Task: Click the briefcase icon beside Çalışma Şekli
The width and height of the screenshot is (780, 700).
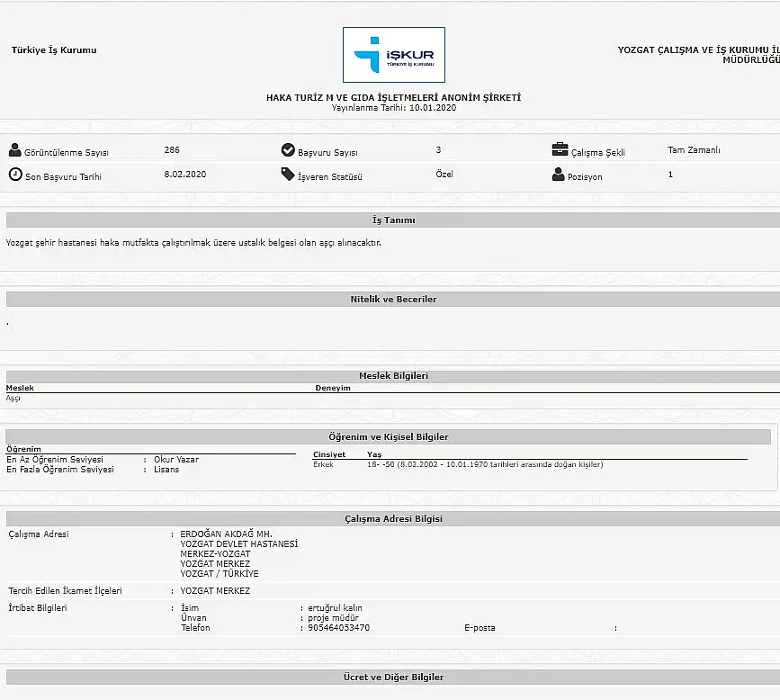Action: pos(560,149)
